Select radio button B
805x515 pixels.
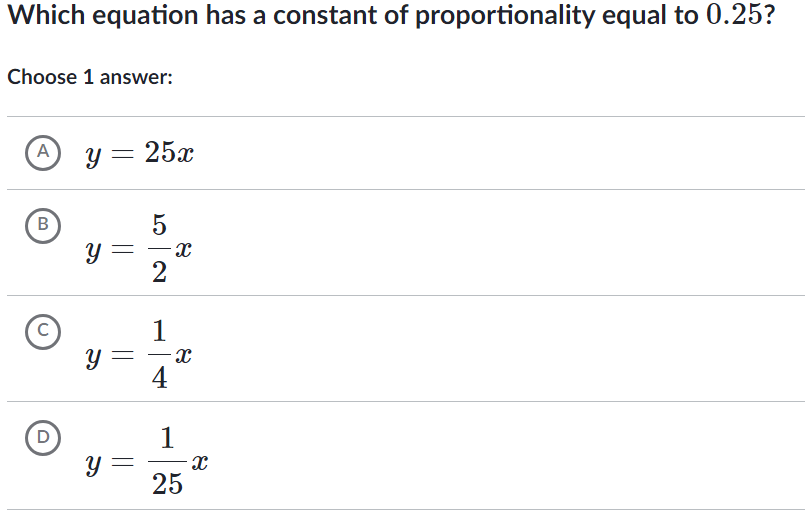point(43,225)
